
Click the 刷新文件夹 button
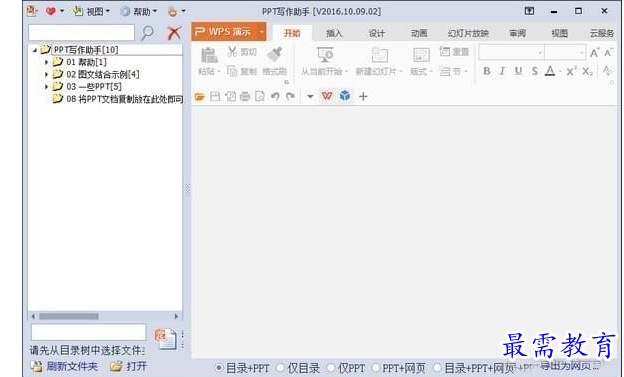[x=64, y=366]
